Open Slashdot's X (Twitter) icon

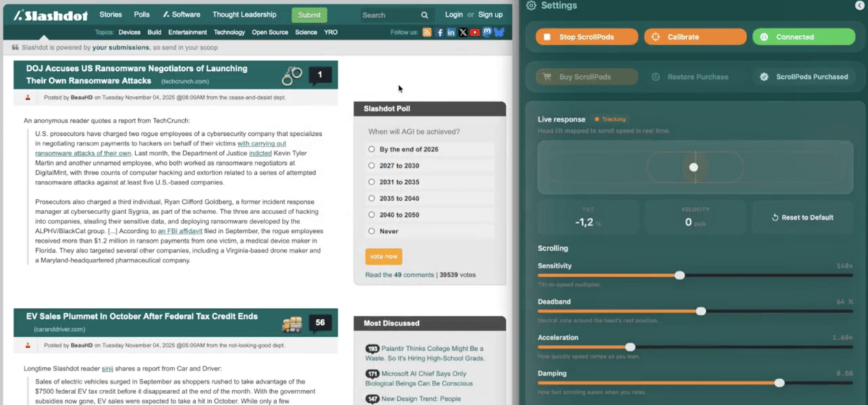point(463,33)
